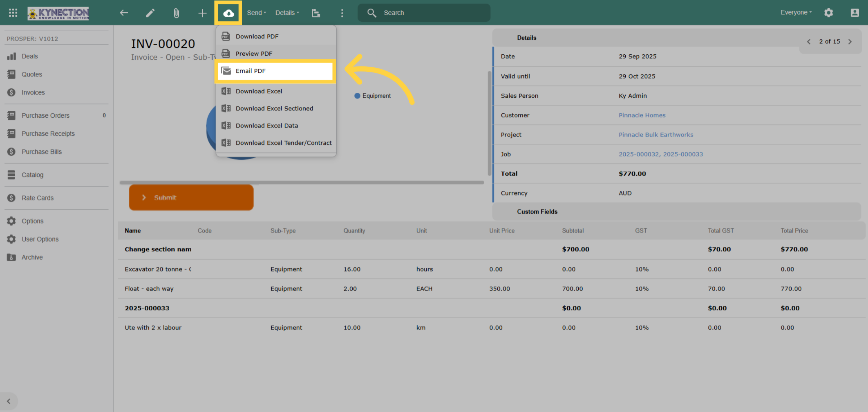Open the user account profile icon
868x412 pixels.
[x=855, y=13]
